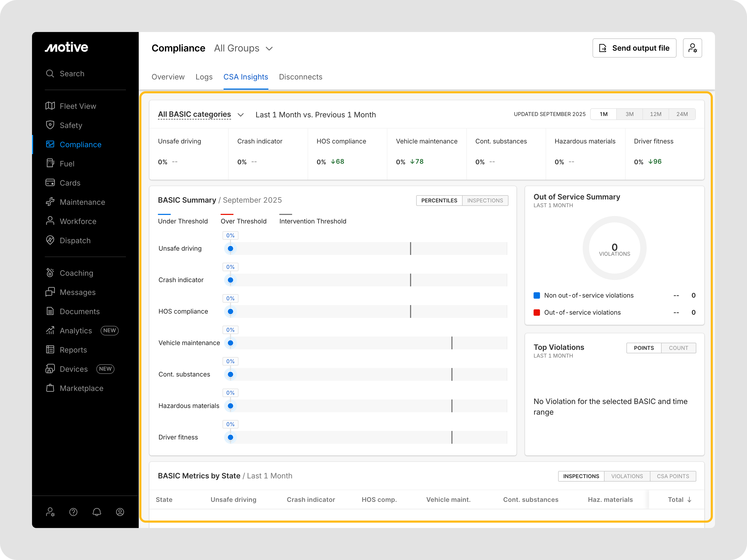Sort table by Total column arrow
Screen dimensions: 747x560
click(689, 499)
